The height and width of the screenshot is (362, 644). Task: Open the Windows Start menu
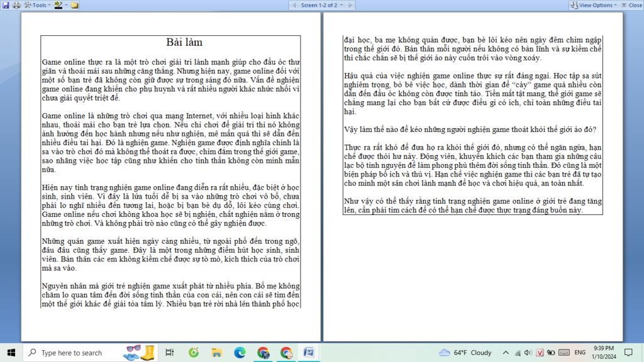(11, 353)
